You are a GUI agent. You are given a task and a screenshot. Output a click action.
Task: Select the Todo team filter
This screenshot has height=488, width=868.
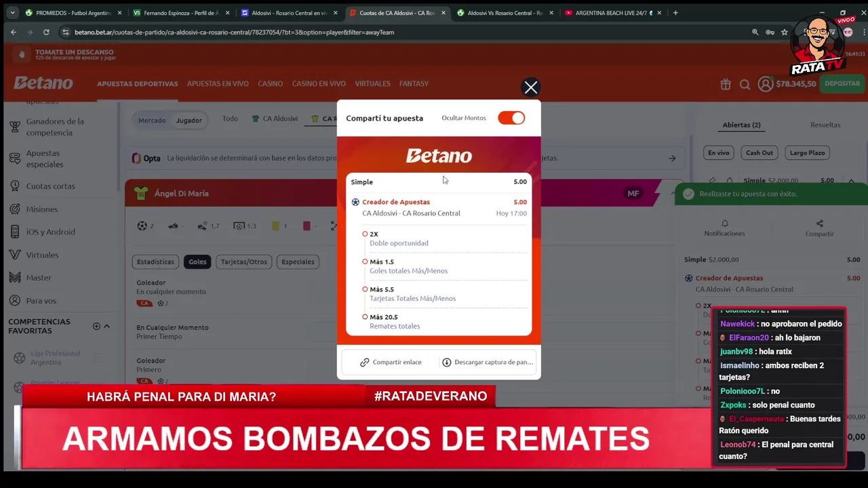point(230,119)
